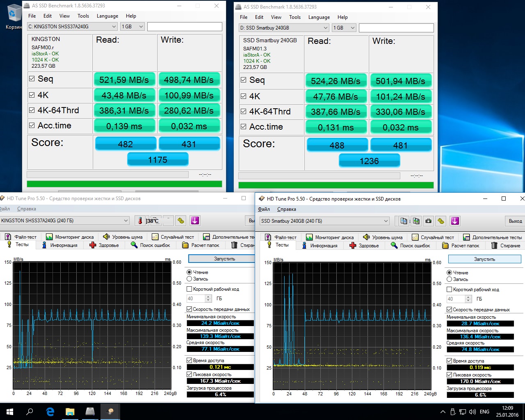The width and height of the screenshot is (525, 420).
Task: Toggle Время доступа checkbox in Kingston HD Tune
Action: [x=189, y=361]
